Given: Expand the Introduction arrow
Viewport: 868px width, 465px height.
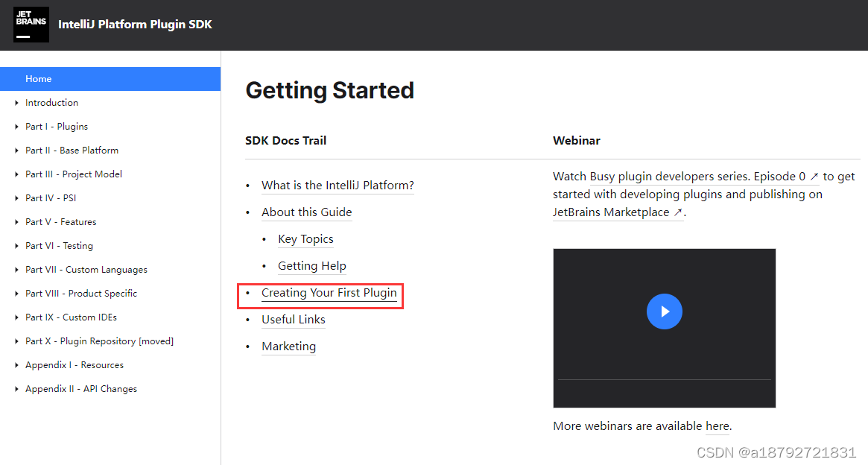Looking at the screenshot, I should coord(16,103).
